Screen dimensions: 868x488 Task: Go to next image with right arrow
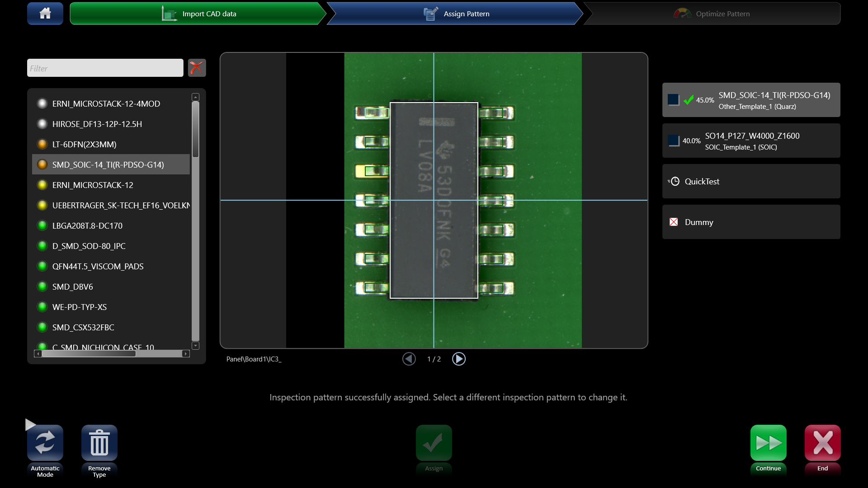point(458,359)
